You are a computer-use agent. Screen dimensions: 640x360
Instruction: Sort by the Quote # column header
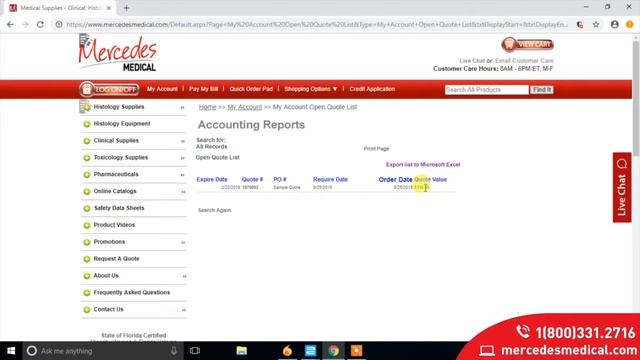(252, 180)
